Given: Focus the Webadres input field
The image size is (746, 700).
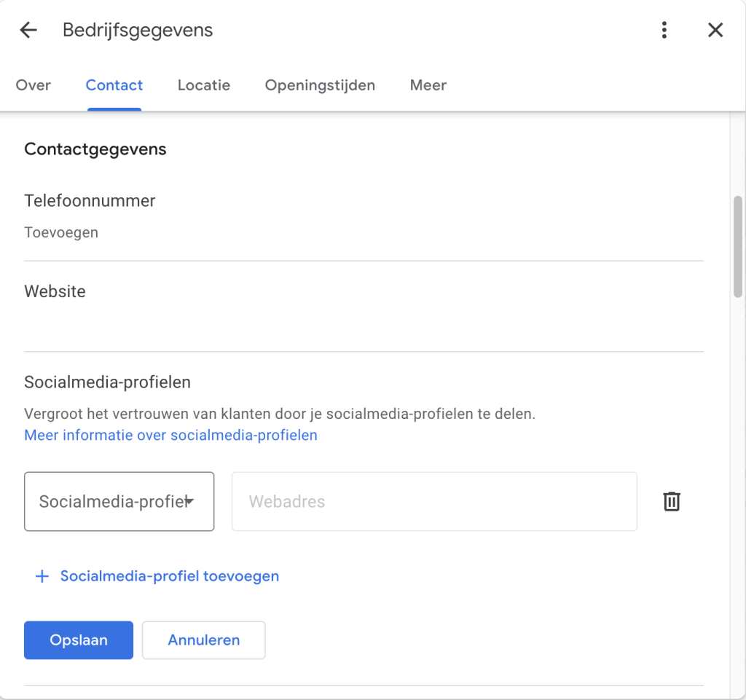Looking at the screenshot, I should click(x=434, y=501).
